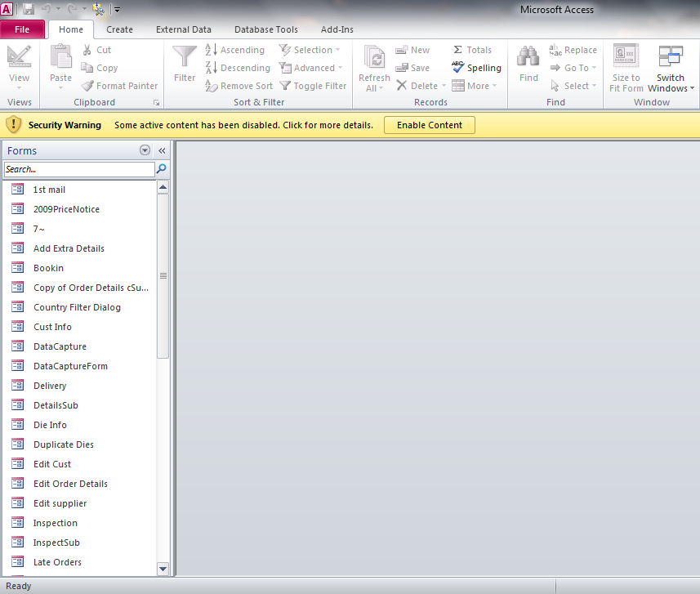700x594 pixels.
Task: Click Copy in Clipboard group
Action: [x=100, y=68]
